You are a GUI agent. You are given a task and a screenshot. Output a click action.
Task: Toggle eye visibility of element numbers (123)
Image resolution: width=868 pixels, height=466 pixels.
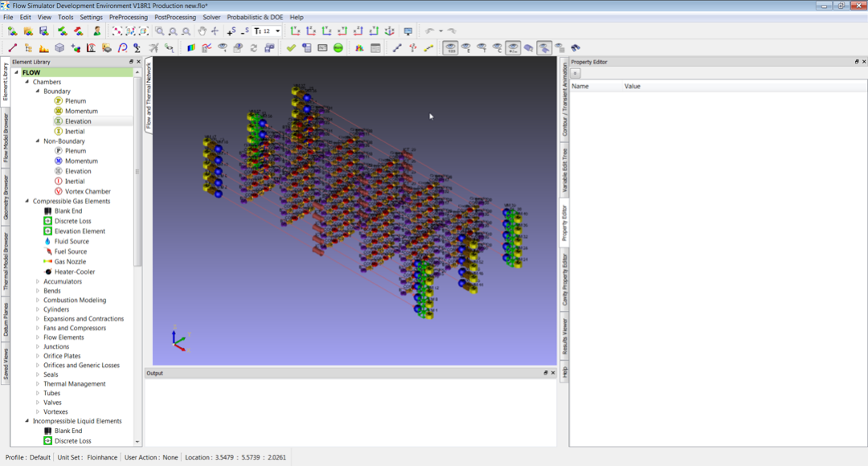(x=451, y=48)
